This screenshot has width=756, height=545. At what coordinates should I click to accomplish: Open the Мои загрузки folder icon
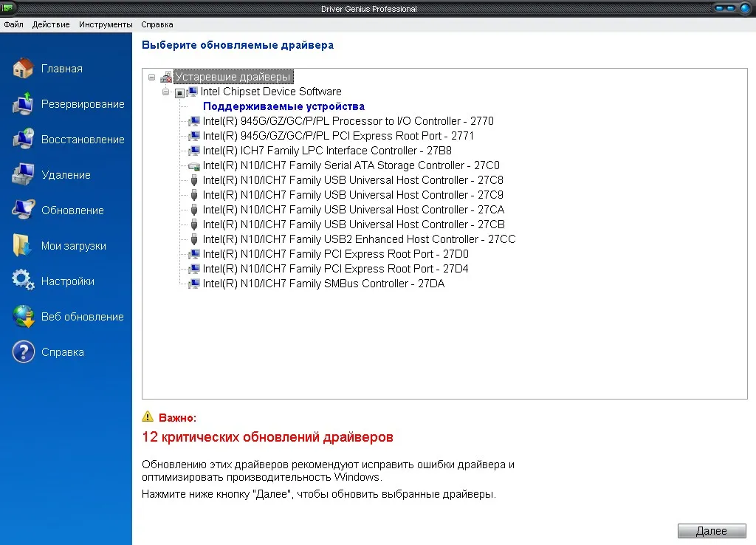tap(23, 245)
